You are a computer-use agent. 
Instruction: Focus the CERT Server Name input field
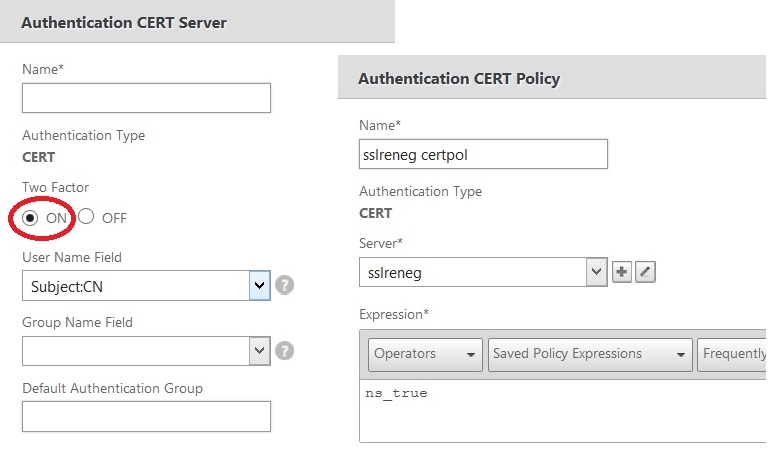pos(146,98)
